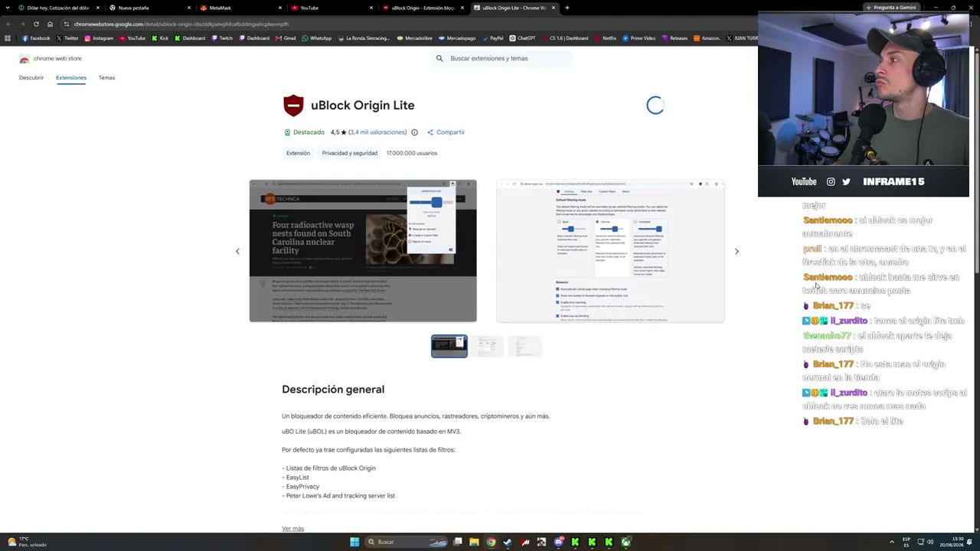Open the apps grid in bookmarks bar
Image resolution: width=980 pixels, height=551 pixels.
click(x=8, y=38)
